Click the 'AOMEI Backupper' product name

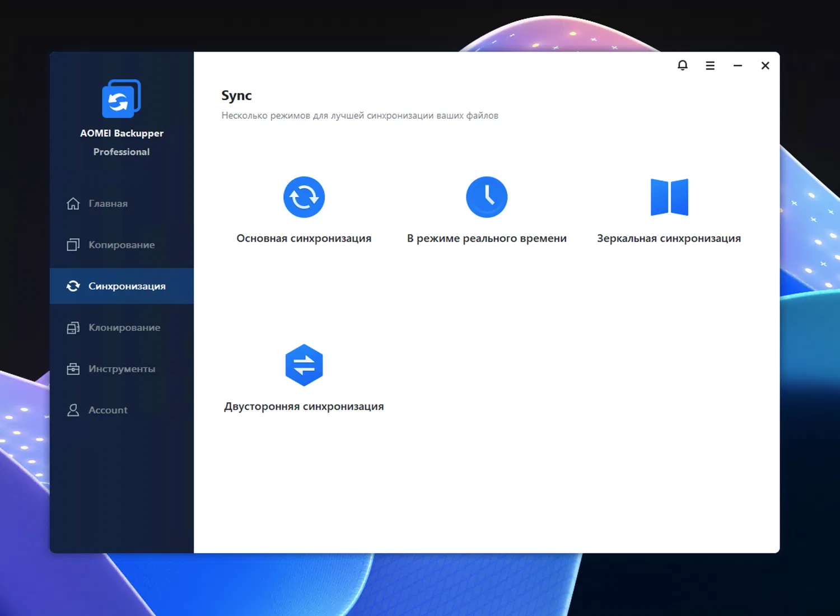click(122, 133)
